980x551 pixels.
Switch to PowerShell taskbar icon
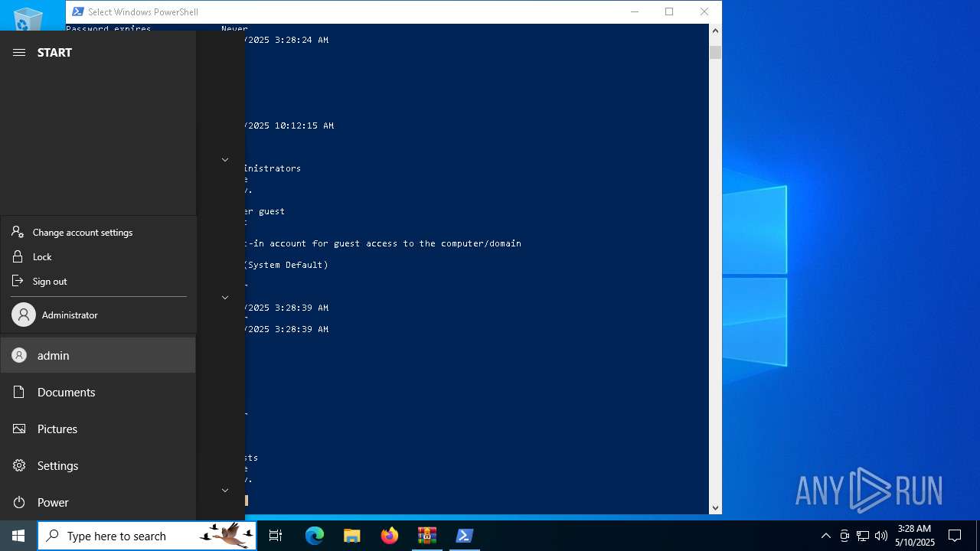464,536
